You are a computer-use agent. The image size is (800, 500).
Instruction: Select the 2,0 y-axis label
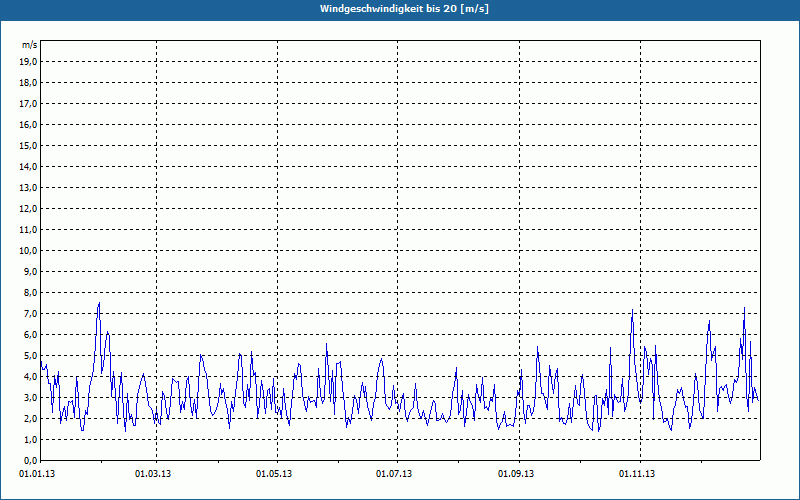30,418
